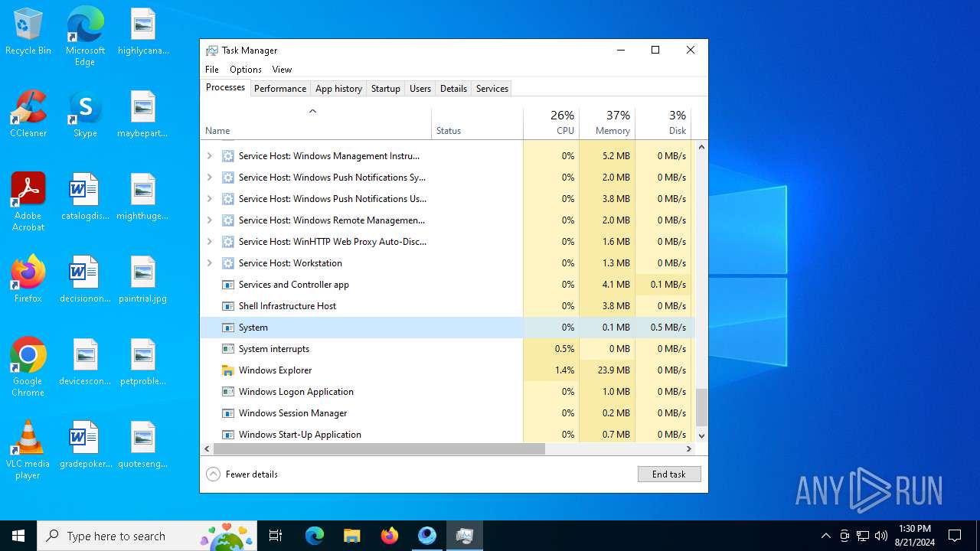Click the End task button

click(669, 474)
